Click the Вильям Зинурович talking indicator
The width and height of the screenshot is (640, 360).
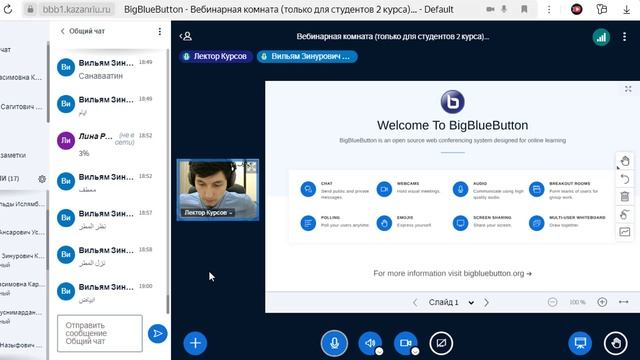[307, 56]
